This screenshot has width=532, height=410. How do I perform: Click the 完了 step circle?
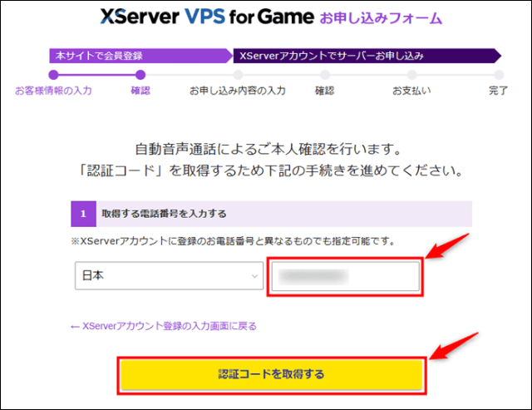pos(499,75)
